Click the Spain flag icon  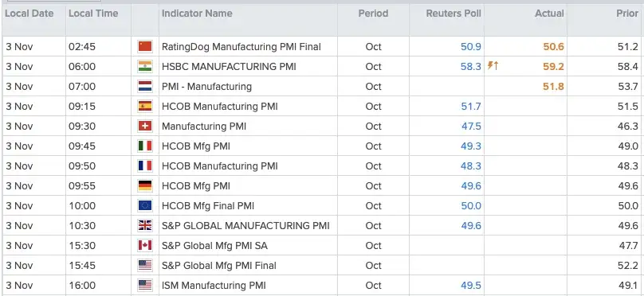[145, 106]
